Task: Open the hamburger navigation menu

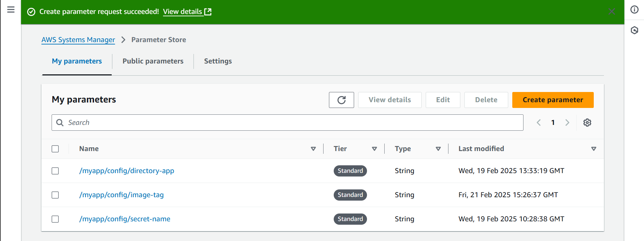Action: 11,10
